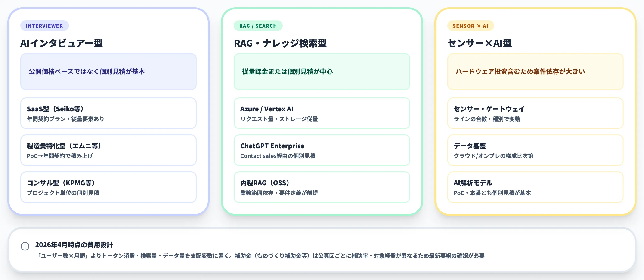Expand the データ基盤 card
Image resolution: width=644 pixels, height=280 pixels.
coord(535,150)
